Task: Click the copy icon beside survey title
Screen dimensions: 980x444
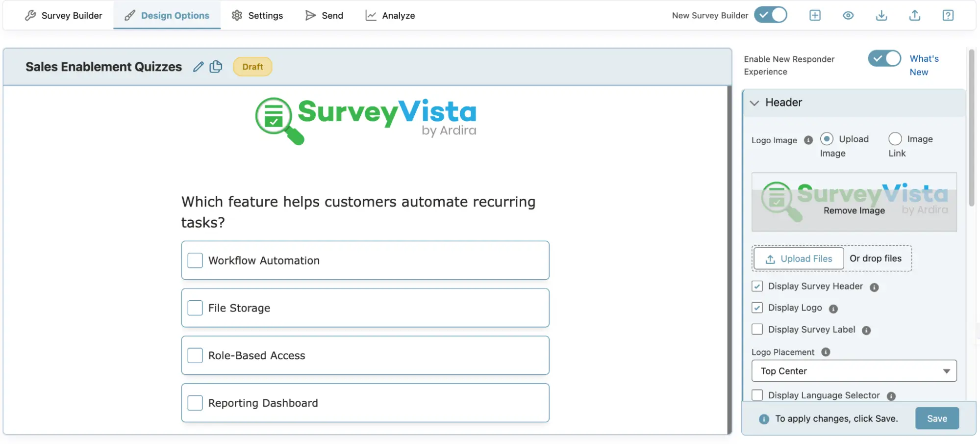Action: tap(216, 67)
